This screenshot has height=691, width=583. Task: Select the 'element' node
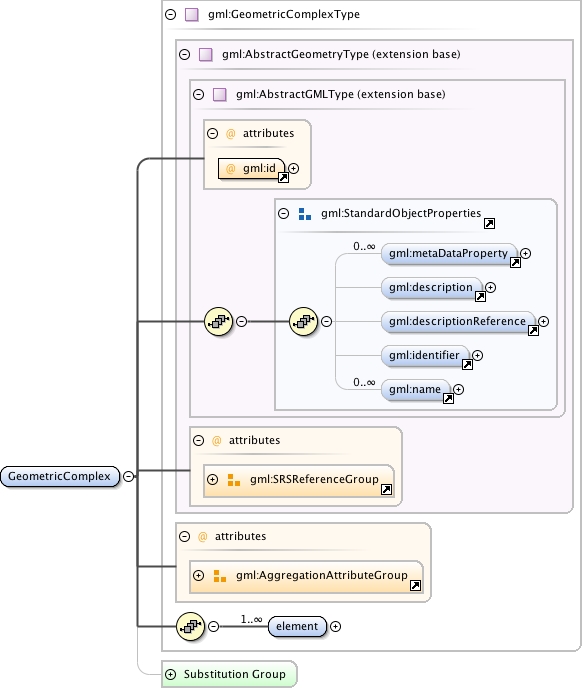[x=297, y=627]
